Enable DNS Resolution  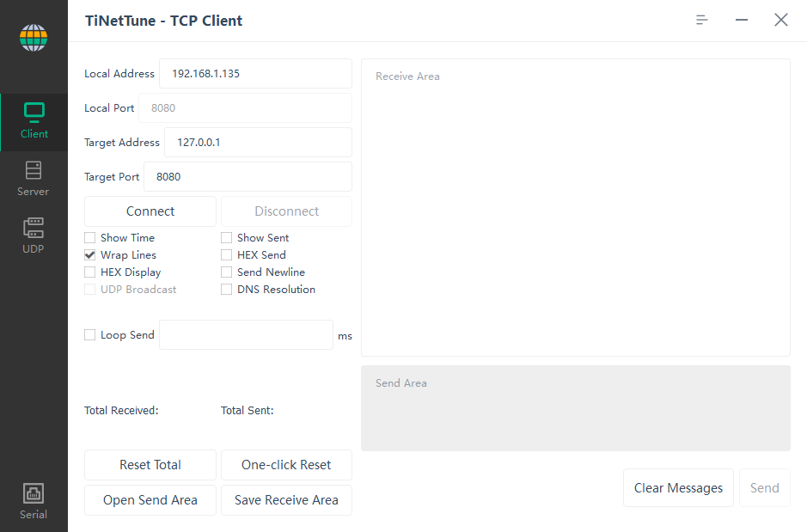click(x=227, y=289)
